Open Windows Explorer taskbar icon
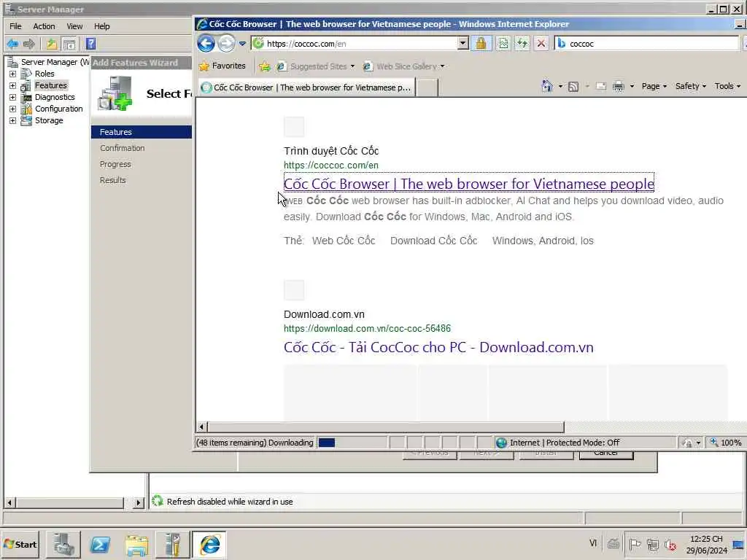The width and height of the screenshot is (747, 560). pos(136,544)
